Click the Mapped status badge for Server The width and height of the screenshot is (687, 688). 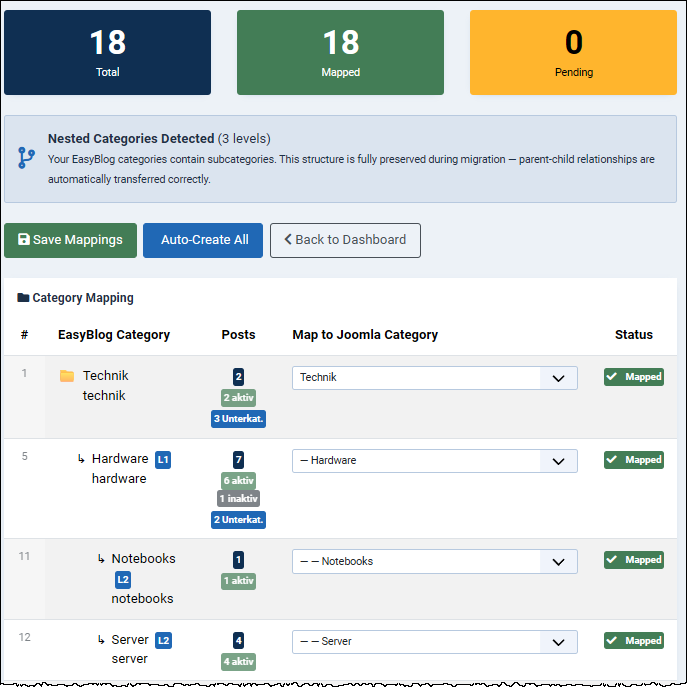click(633, 641)
